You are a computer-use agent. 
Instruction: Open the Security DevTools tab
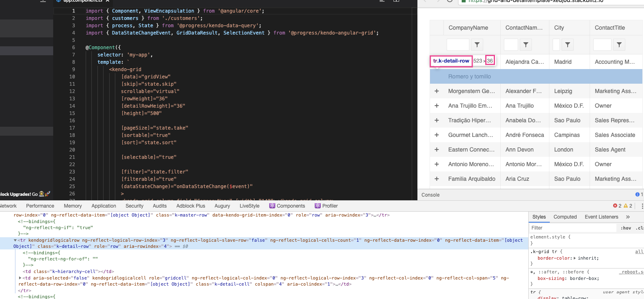(x=134, y=206)
